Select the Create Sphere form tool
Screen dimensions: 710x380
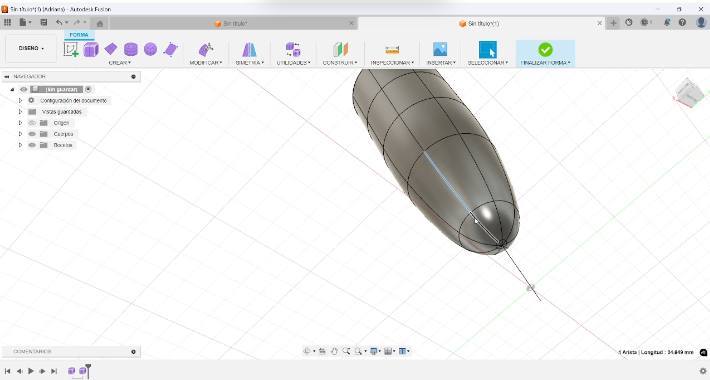(150, 49)
